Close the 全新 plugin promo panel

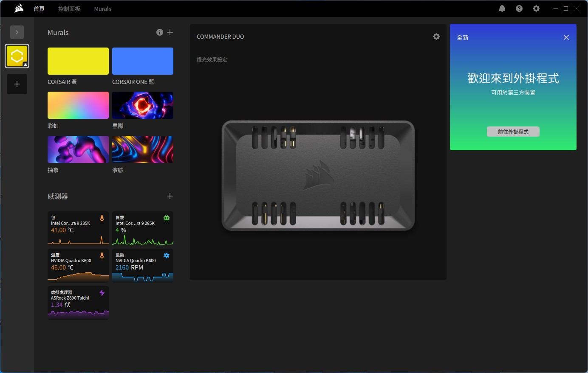click(566, 37)
